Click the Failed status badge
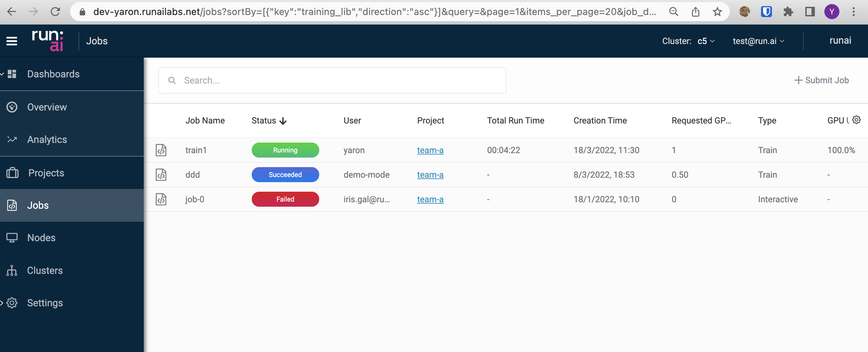 point(285,199)
